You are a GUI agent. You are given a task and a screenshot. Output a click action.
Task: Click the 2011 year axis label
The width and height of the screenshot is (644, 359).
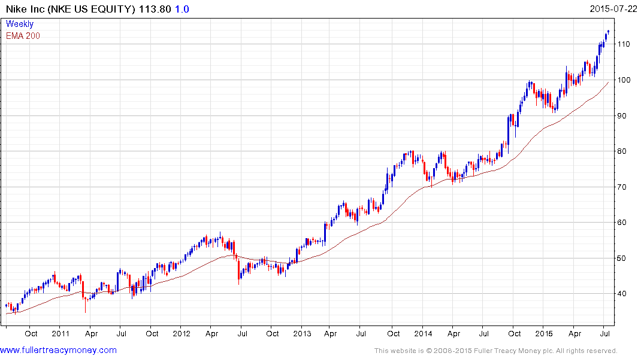click(61, 333)
